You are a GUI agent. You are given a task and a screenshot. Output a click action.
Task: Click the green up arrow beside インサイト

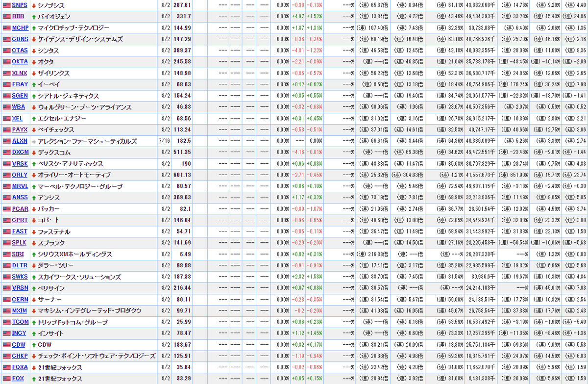click(x=34, y=333)
